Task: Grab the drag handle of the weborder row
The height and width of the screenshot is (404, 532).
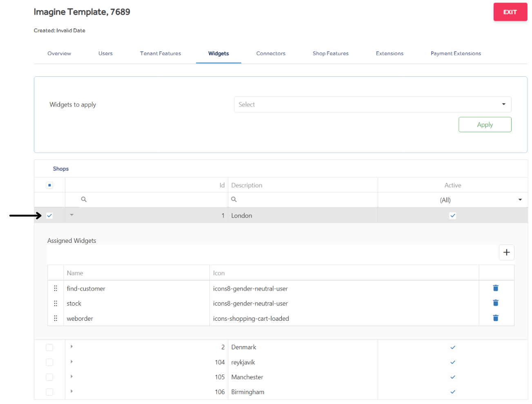Action: click(x=56, y=318)
